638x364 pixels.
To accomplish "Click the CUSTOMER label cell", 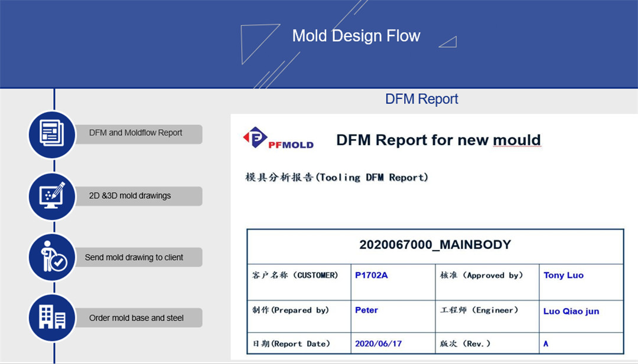I will pos(299,282).
